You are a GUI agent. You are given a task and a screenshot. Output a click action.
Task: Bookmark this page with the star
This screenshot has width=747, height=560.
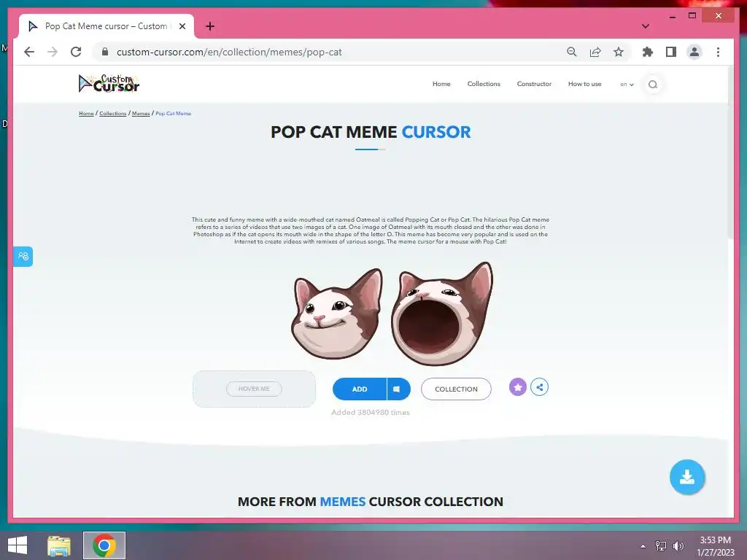pyautogui.click(x=619, y=52)
